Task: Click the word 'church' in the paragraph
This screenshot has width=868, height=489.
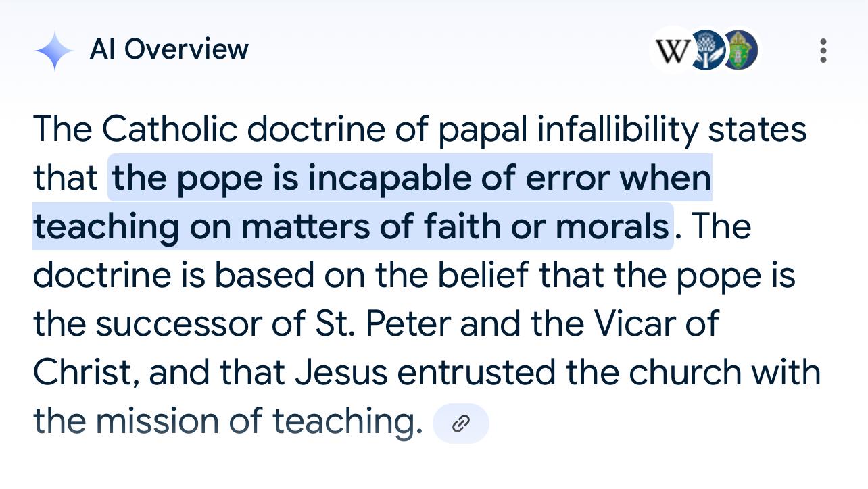Action: 675,372
